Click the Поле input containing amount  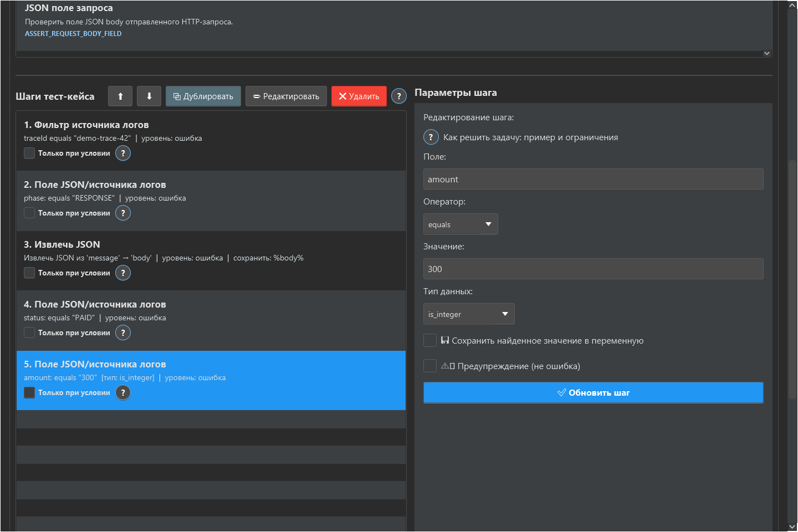pyautogui.click(x=594, y=180)
